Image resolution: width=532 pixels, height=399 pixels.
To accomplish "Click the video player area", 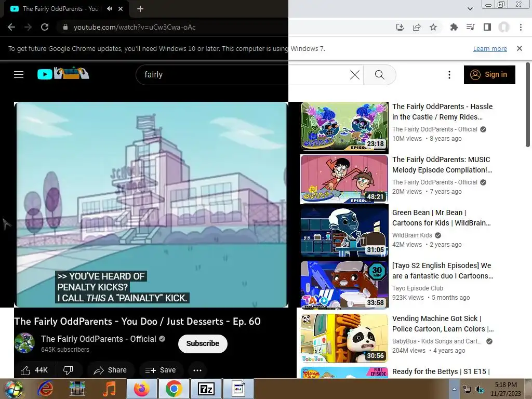I will [151, 205].
